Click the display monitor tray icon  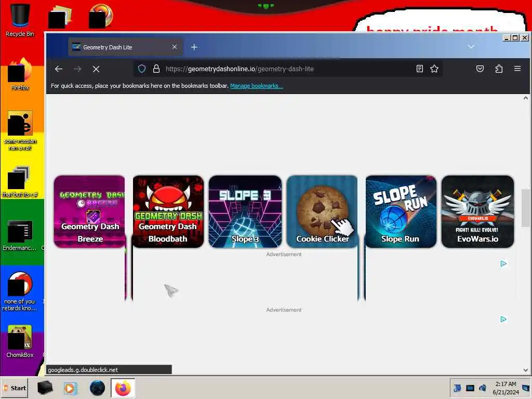tap(470, 388)
